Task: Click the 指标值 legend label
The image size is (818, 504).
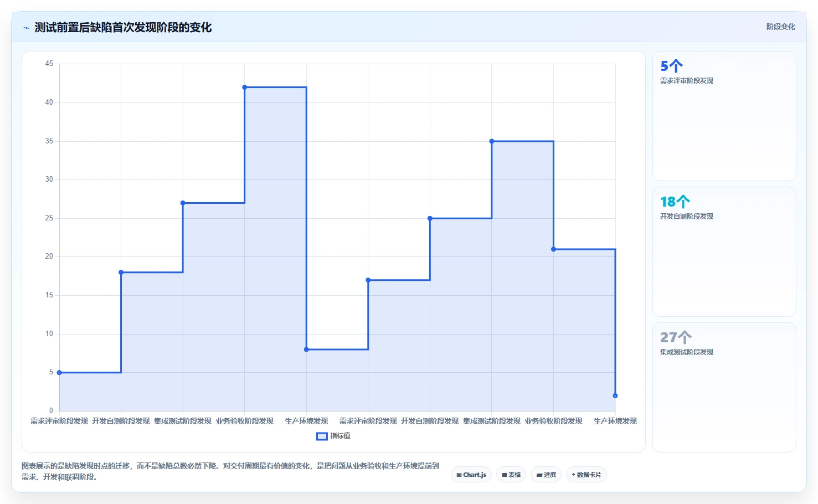Action: click(341, 436)
